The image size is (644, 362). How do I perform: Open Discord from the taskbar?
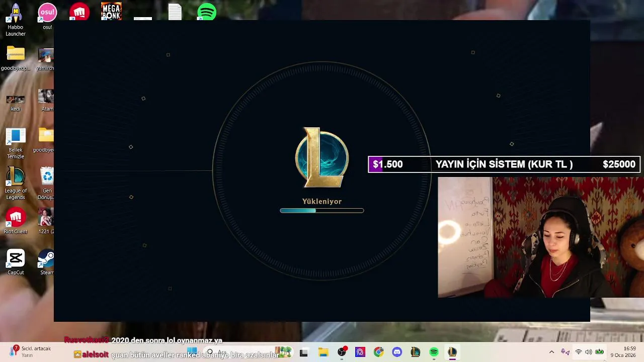(397, 352)
